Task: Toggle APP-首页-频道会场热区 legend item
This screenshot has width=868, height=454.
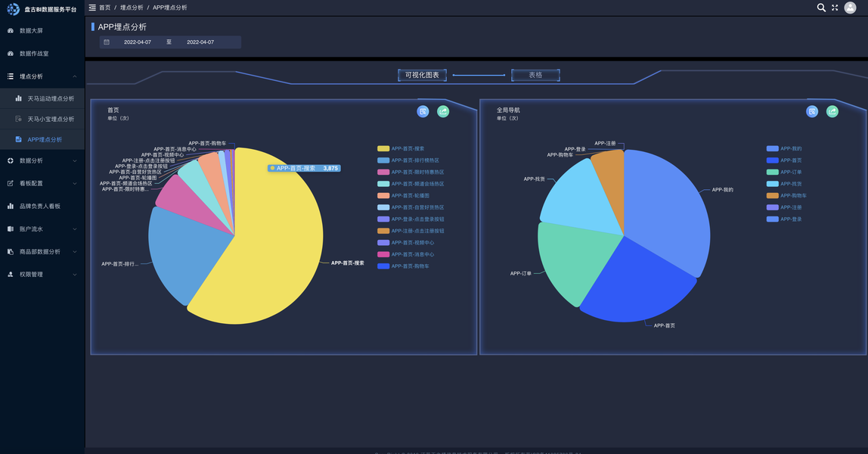Action: [411, 184]
